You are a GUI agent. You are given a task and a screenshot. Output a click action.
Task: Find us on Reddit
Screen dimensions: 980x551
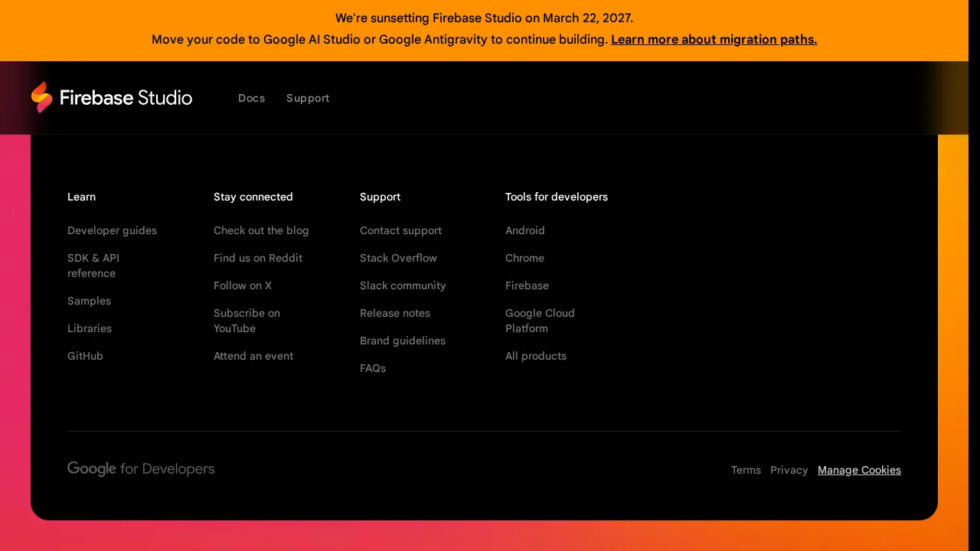258,258
